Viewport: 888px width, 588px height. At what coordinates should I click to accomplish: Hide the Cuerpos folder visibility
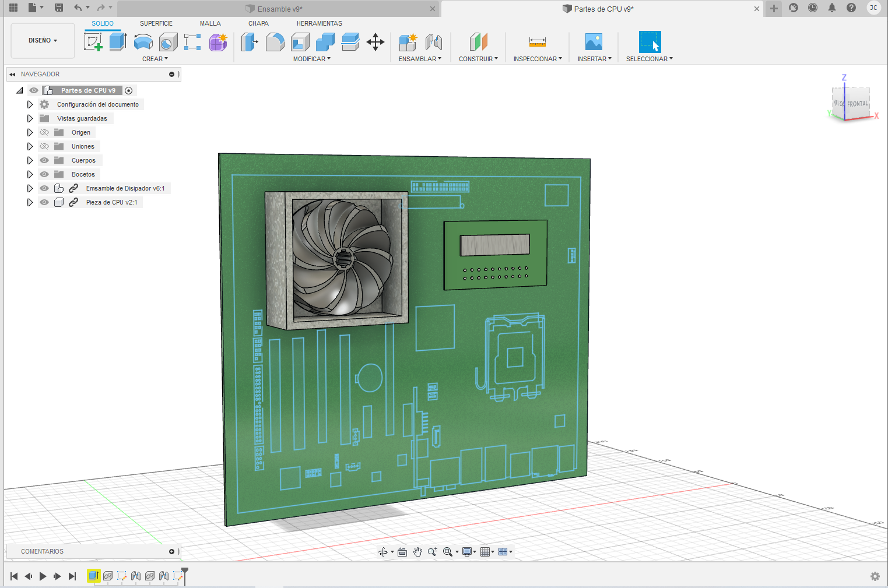pos(44,160)
